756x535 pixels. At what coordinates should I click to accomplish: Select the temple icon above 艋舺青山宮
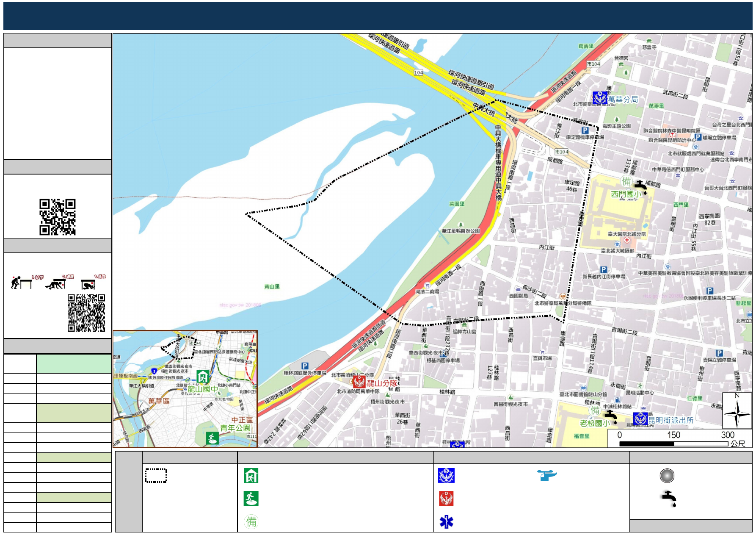464,325
